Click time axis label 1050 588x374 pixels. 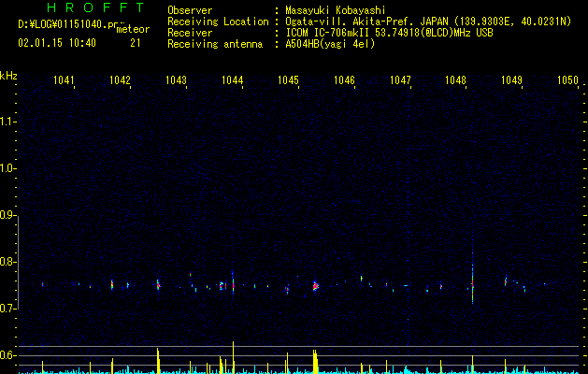point(567,79)
